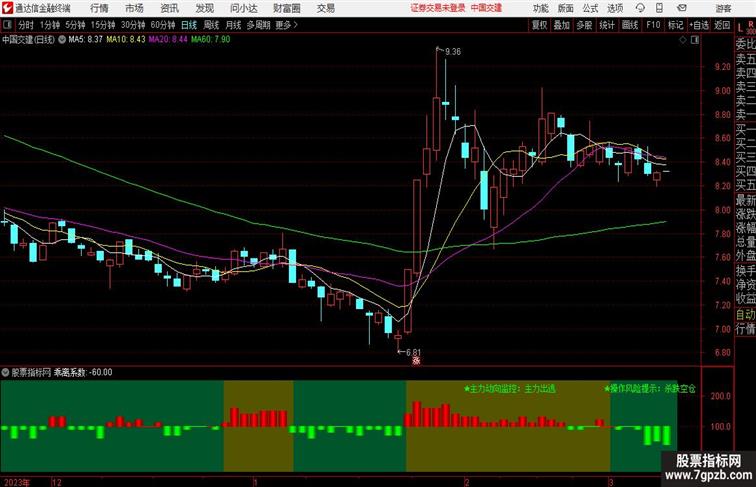Screen dimensions: 756x487
Task: Open the 功能 menu
Action: click(x=540, y=8)
